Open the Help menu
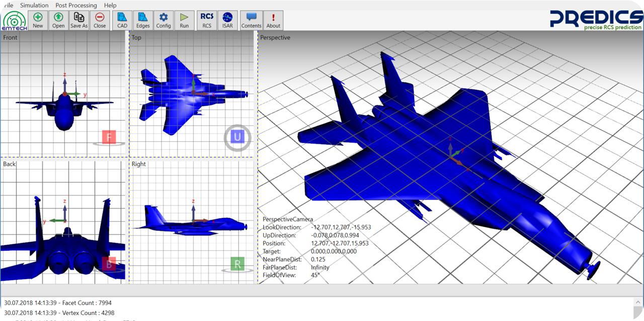The image size is (644, 321). pos(110,5)
